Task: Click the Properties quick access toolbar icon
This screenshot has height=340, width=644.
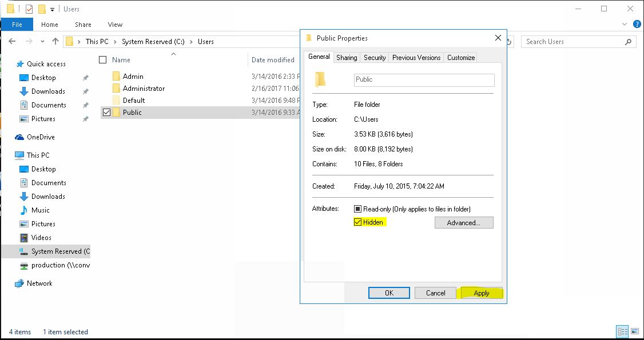Action: click(x=29, y=9)
